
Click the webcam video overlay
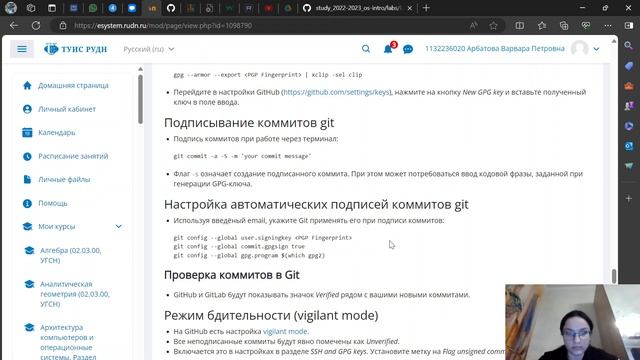572,322
